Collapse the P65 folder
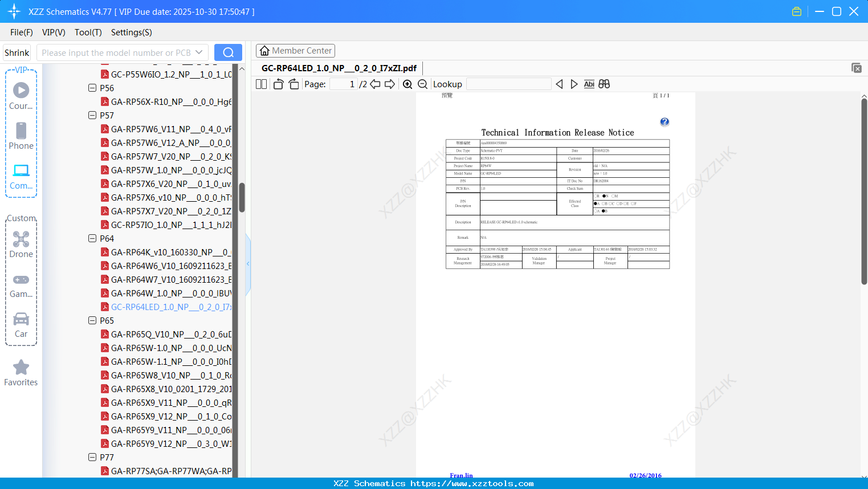This screenshot has width=868, height=489. (92, 320)
